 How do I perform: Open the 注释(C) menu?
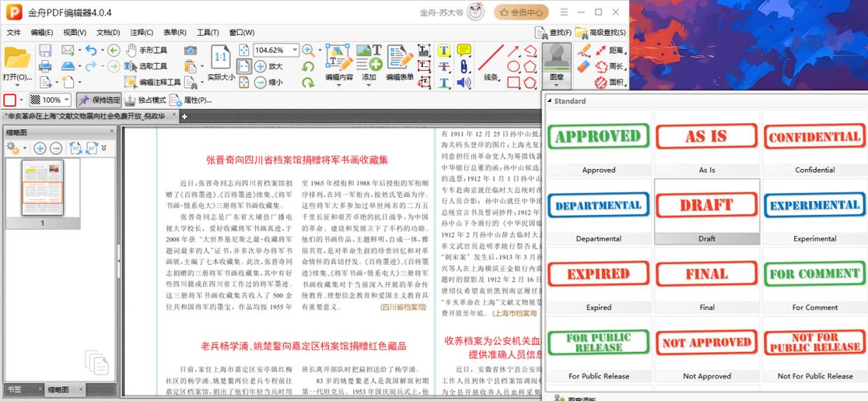pyautogui.click(x=141, y=32)
